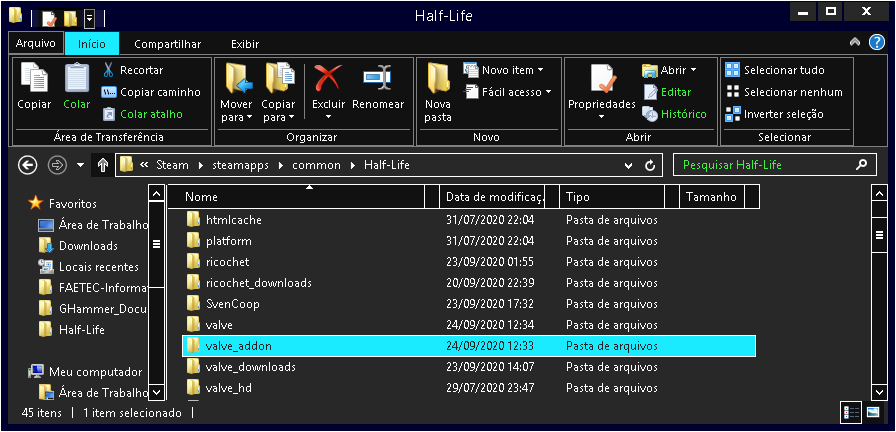
Task: Switch to the Compartilhar ribbon tab
Action: (167, 44)
